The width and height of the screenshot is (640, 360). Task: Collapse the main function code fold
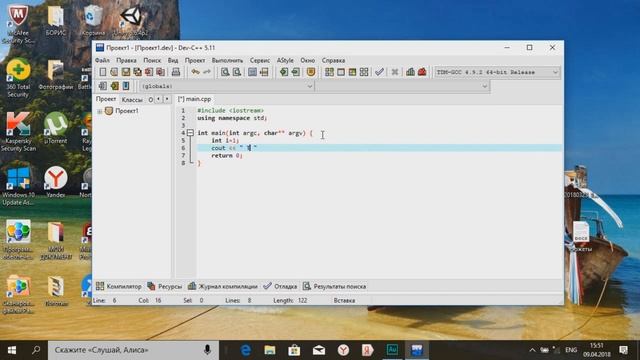pyautogui.click(x=190, y=133)
